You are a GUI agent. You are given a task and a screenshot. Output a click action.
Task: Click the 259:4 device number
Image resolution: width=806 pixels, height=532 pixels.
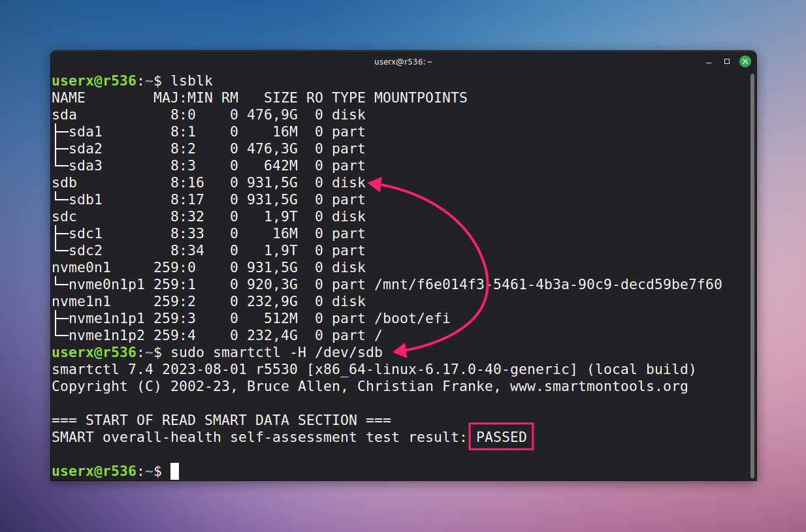174,336
